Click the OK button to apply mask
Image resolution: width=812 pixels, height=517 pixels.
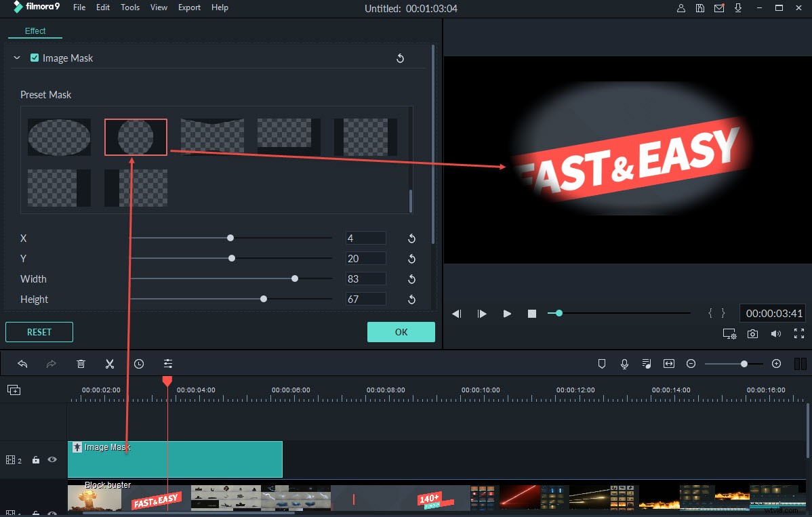(x=401, y=332)
